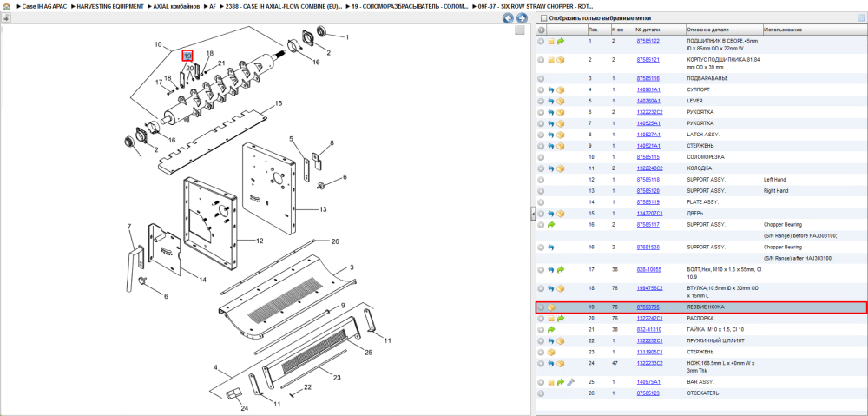The height and width of the screenshot is (416, 868).
Task: Open the 'AF' breadcrumb item
Action: pyautogui.click(x=213, y=6)
